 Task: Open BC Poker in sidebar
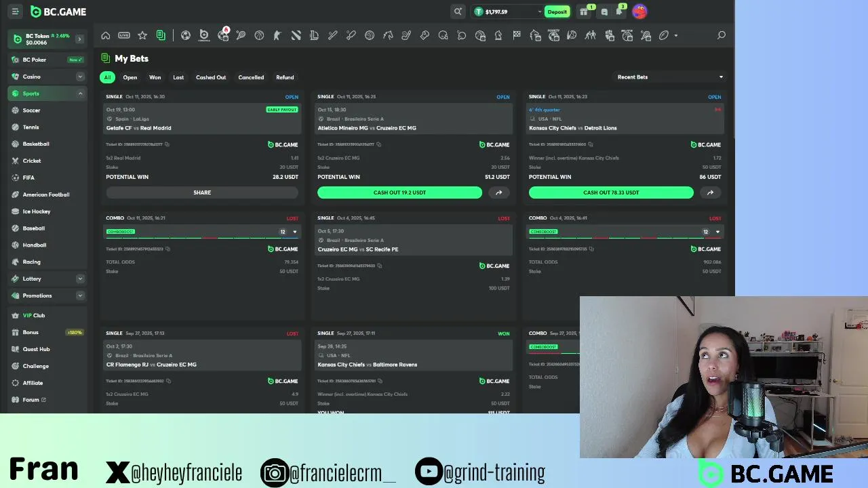tap(47, 60)
